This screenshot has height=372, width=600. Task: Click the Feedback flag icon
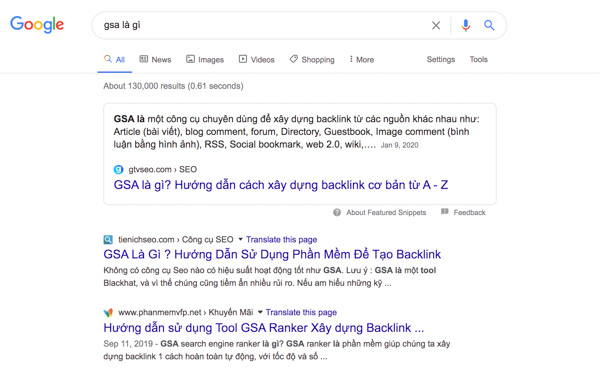[x=445, y=212]
